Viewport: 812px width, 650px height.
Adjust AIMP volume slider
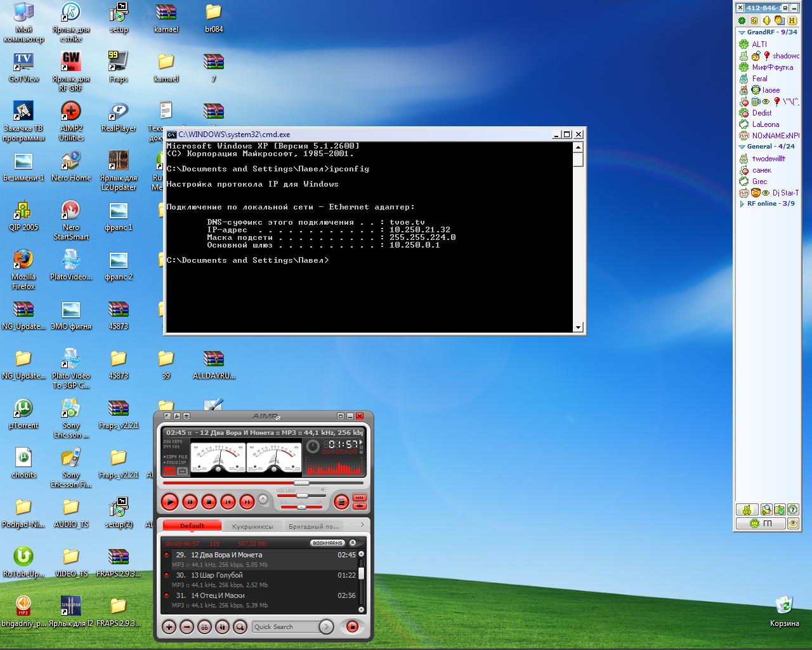(x=302, y=496)
